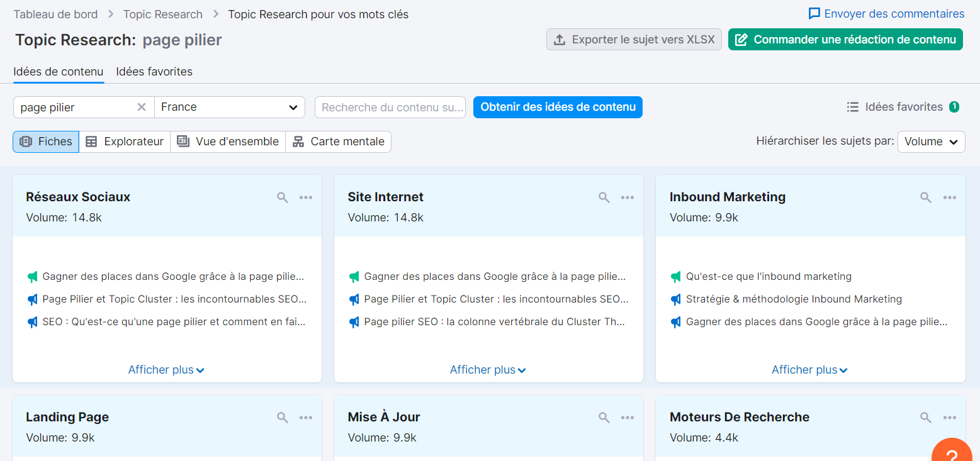The width and height of the screenshot is (980, 461).
Task: Click the Recherche du contenu field
Action: 390,107
